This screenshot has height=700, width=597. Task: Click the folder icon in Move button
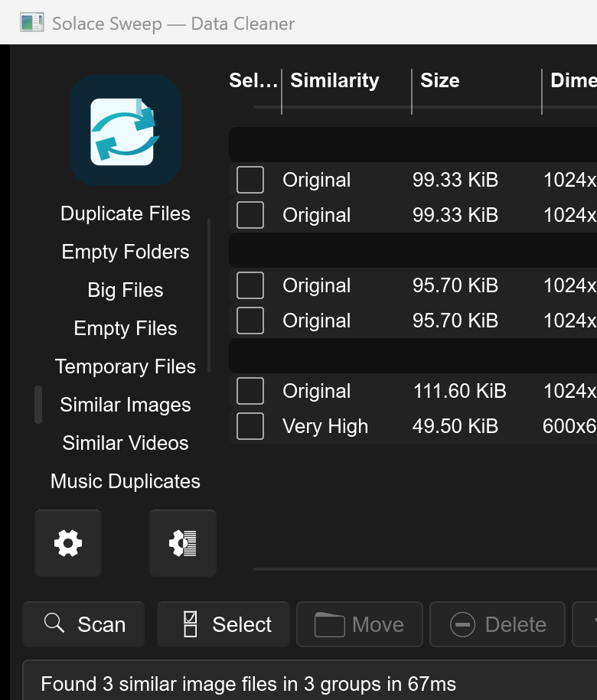[330, 624]
